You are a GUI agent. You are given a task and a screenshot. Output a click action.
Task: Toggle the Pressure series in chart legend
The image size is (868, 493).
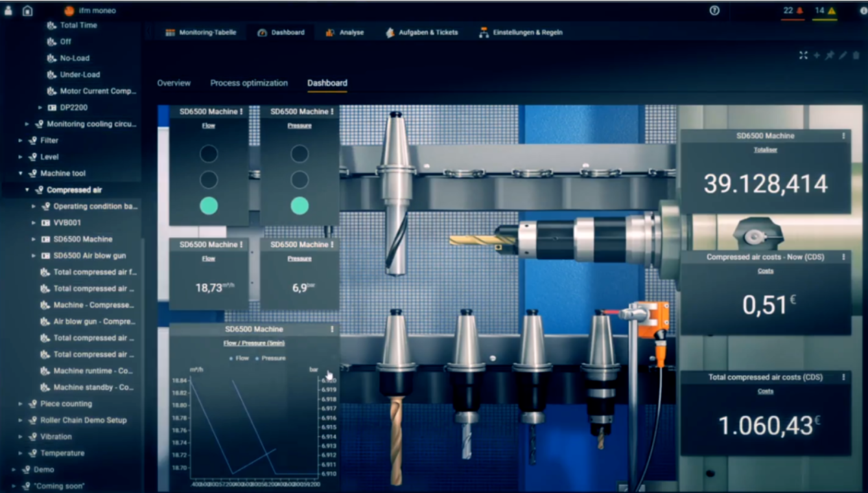271,358
